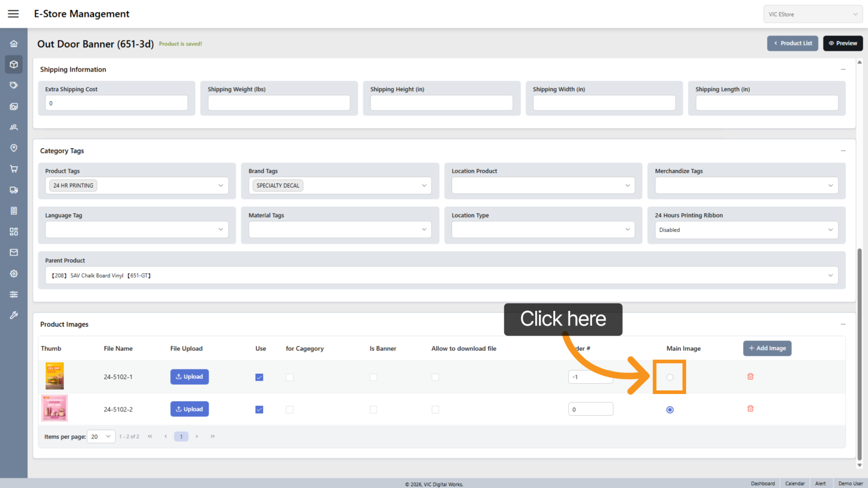The image size is (868, 488).
Task: Open the hamburger navigation menu
Action: click(13, 14)
